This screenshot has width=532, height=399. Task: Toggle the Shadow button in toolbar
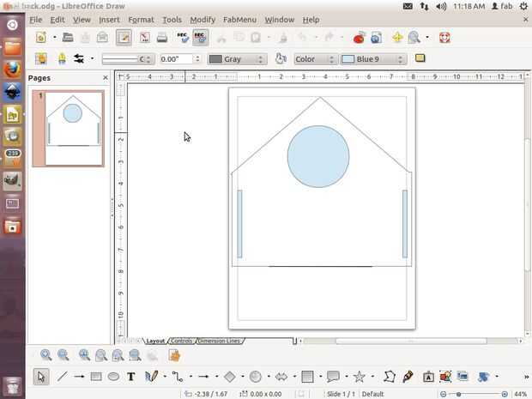(x=420, y=59)
